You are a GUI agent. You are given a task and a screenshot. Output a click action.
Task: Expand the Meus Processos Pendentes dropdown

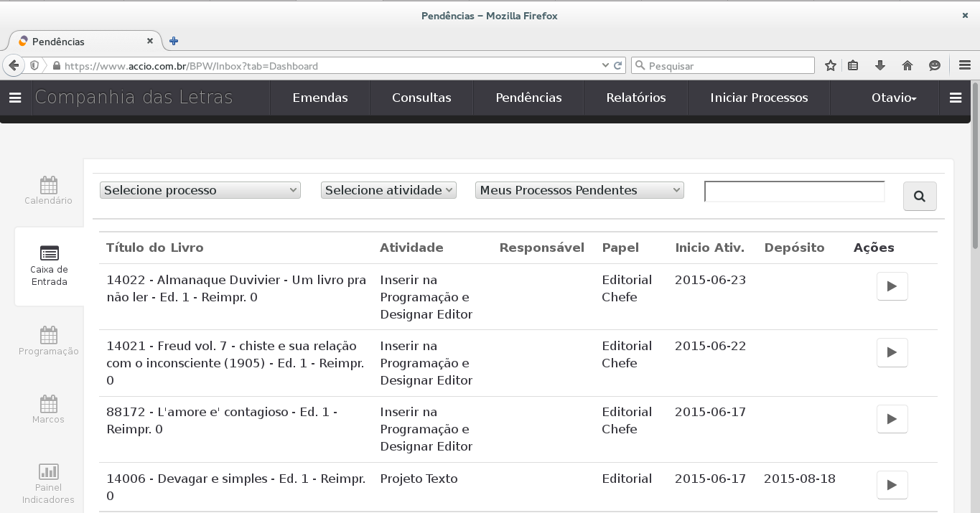pos(579,190)
